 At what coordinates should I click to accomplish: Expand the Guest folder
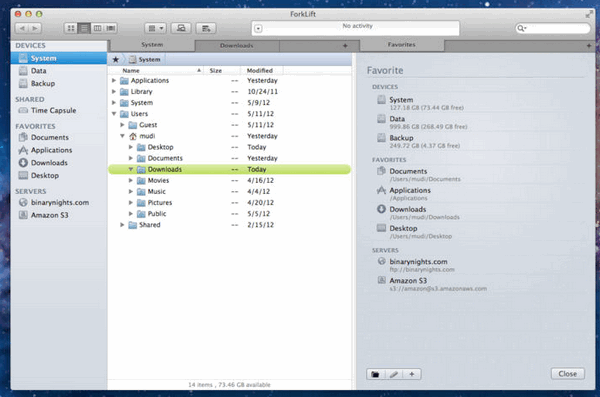tap(122, 125)
